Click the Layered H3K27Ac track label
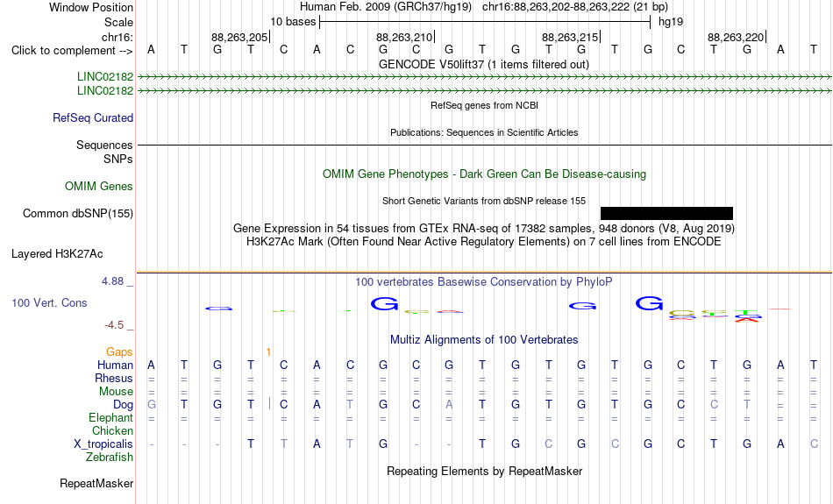This screenshot has height=504, width=833. tap(57, 254)
